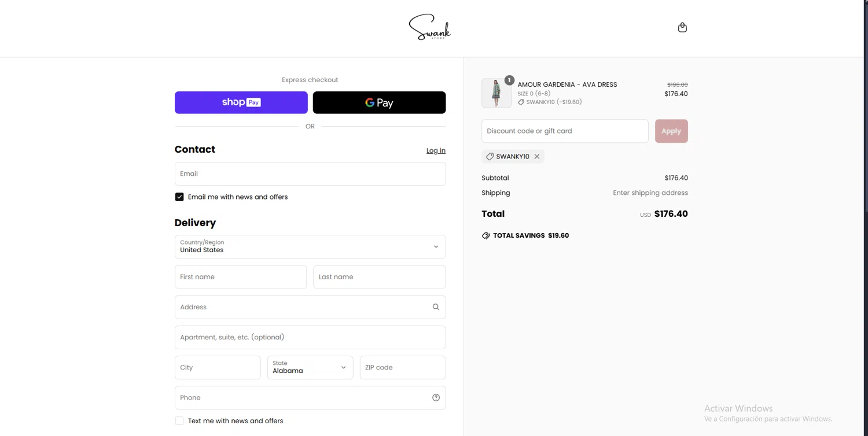Pay with Google Pay express checkout
This screenshot has width=868, height=436.
tap(379, 102)
